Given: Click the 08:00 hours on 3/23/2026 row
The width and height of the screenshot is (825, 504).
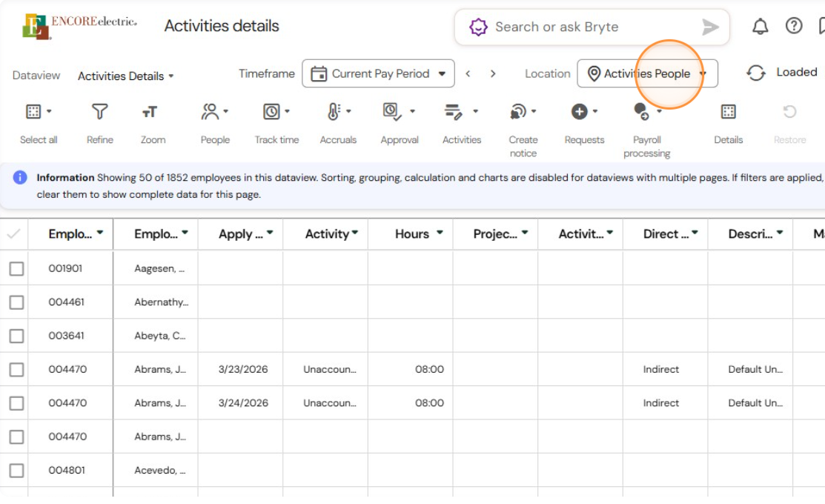Looking at the screenshot, I should click(x=429, y=369).
